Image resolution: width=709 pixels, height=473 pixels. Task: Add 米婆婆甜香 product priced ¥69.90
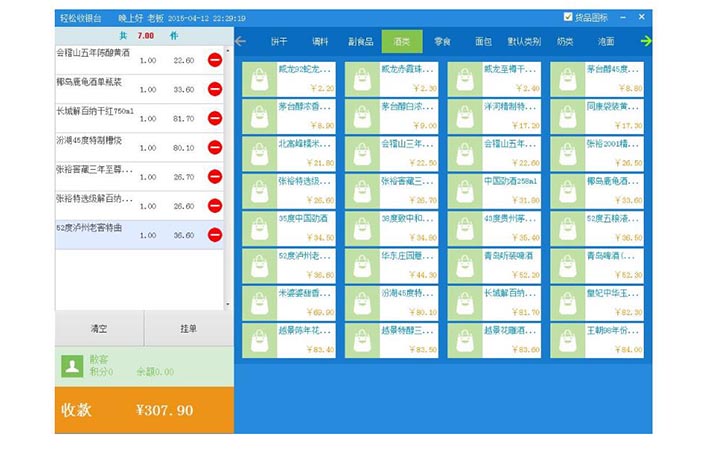[289, 303]
